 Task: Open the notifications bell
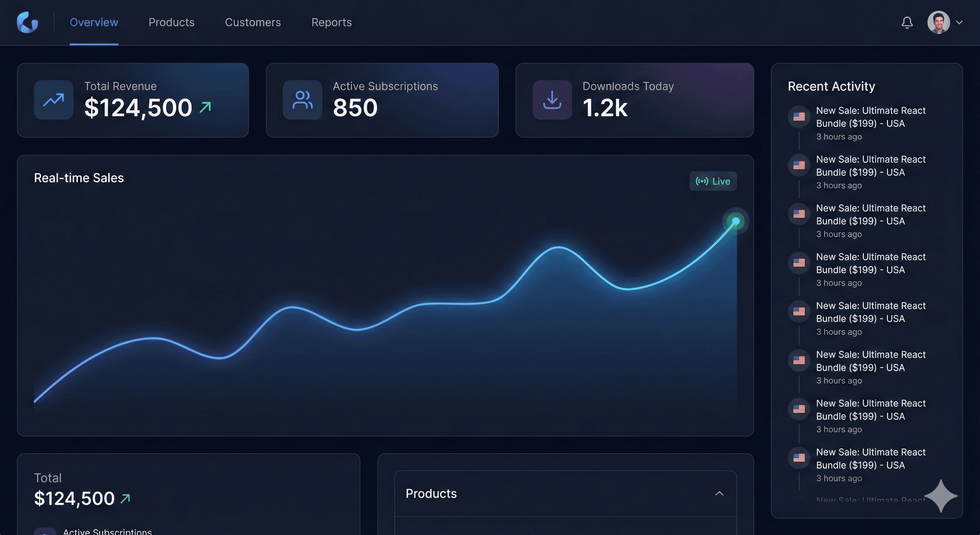[907, 23]
